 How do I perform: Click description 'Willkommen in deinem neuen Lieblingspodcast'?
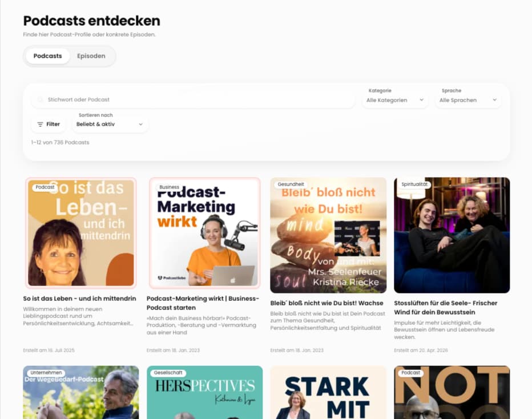(x=78, y=316)
